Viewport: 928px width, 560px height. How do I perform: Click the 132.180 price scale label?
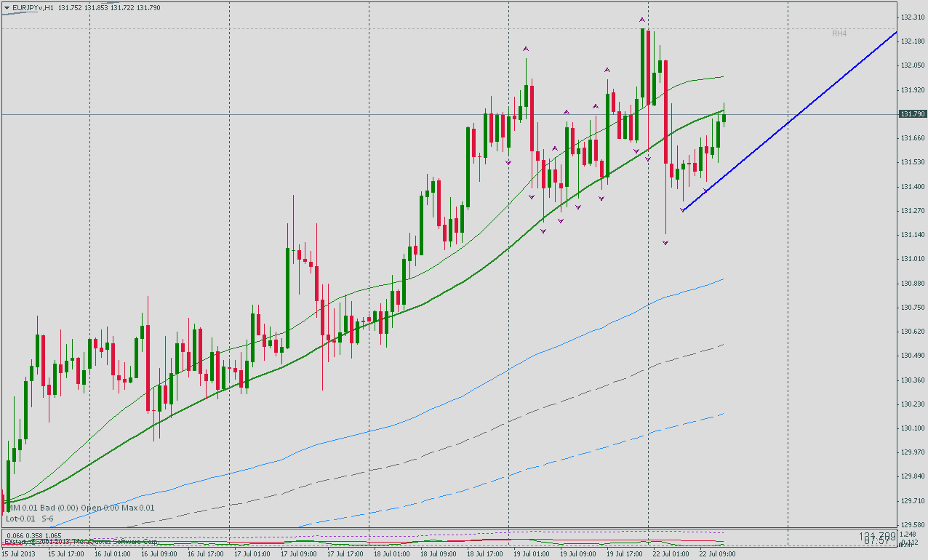912,41
